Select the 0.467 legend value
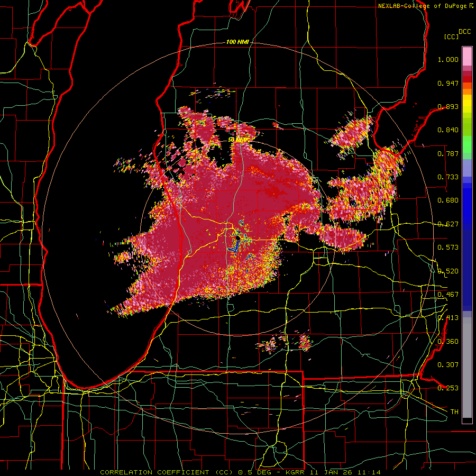The height and width of the screenshot is (476, 476). (448, 294)
